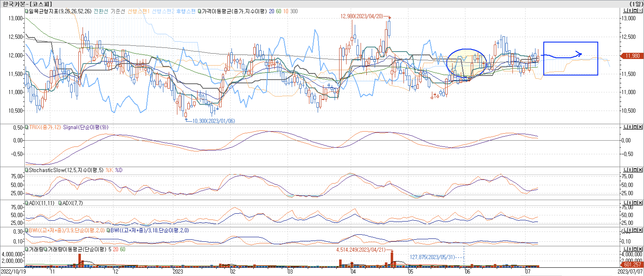
Task: Click the Signal(단순이평(9)) legend label
Action: click(x=85, y=127)
